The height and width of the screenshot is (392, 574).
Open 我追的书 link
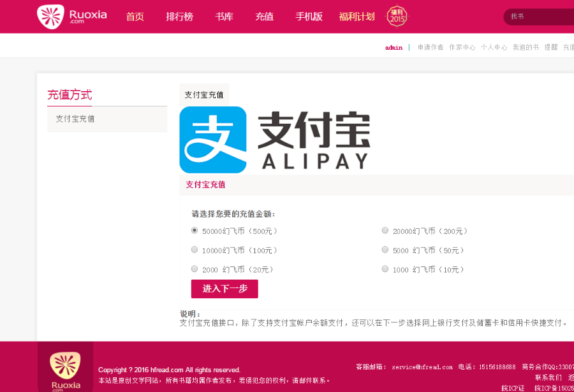[526, 47]
